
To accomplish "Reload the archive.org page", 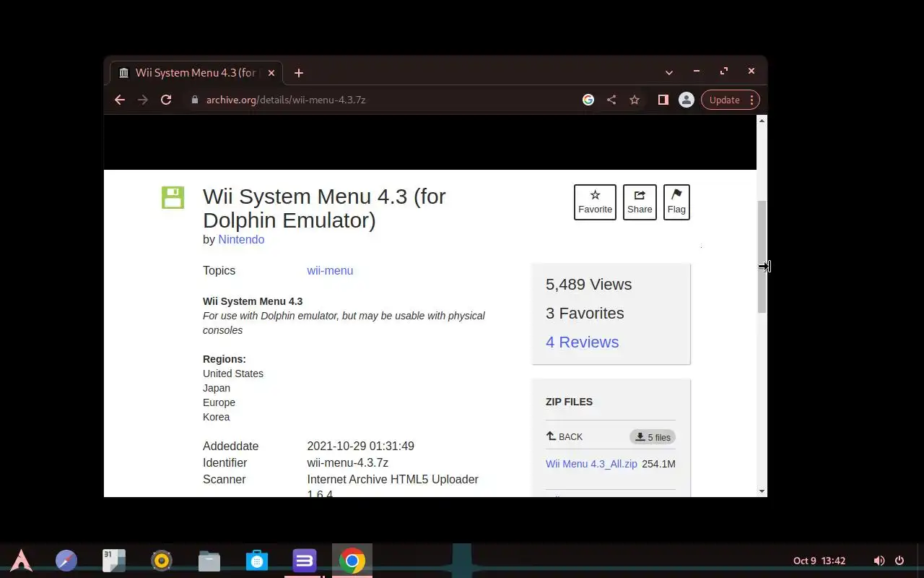I will [166, 100].
